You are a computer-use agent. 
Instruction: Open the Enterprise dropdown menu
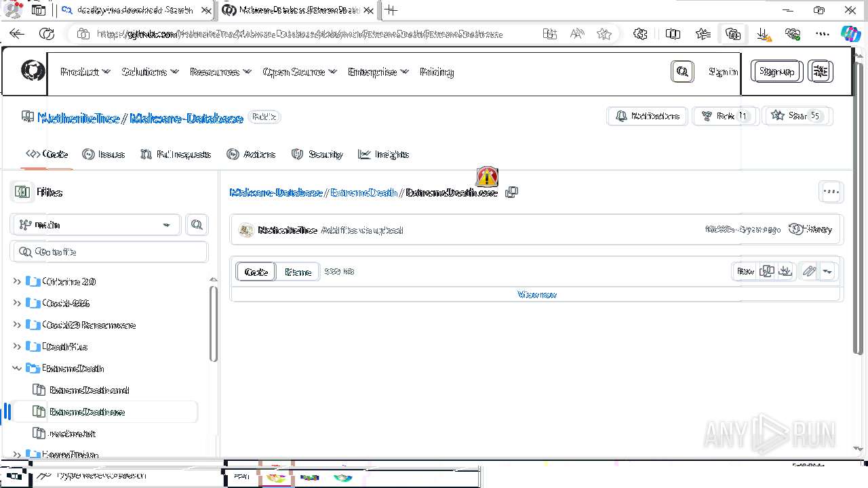(x=378, y=72)
